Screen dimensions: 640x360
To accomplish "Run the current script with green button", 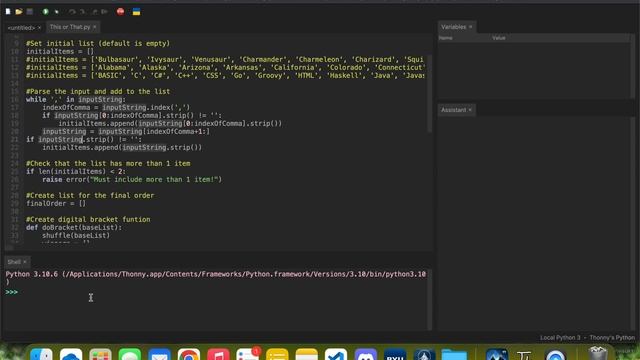I will point(45,11).
